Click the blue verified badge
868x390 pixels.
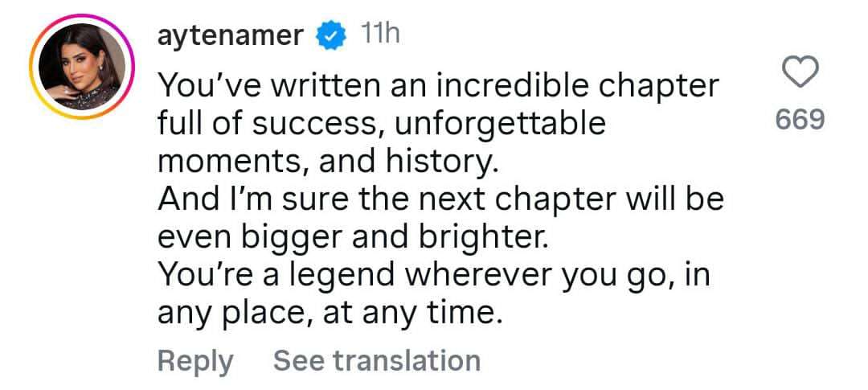(330, 36)
